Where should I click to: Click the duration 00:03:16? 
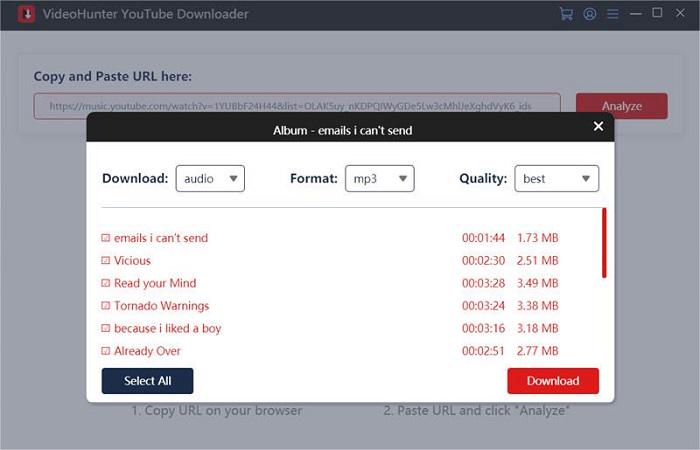coord(483,329)
